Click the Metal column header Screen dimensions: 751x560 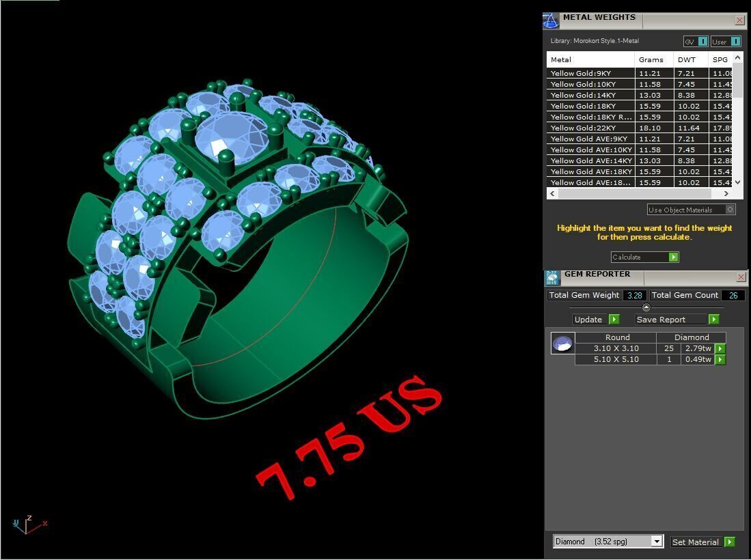coord(590,60)
